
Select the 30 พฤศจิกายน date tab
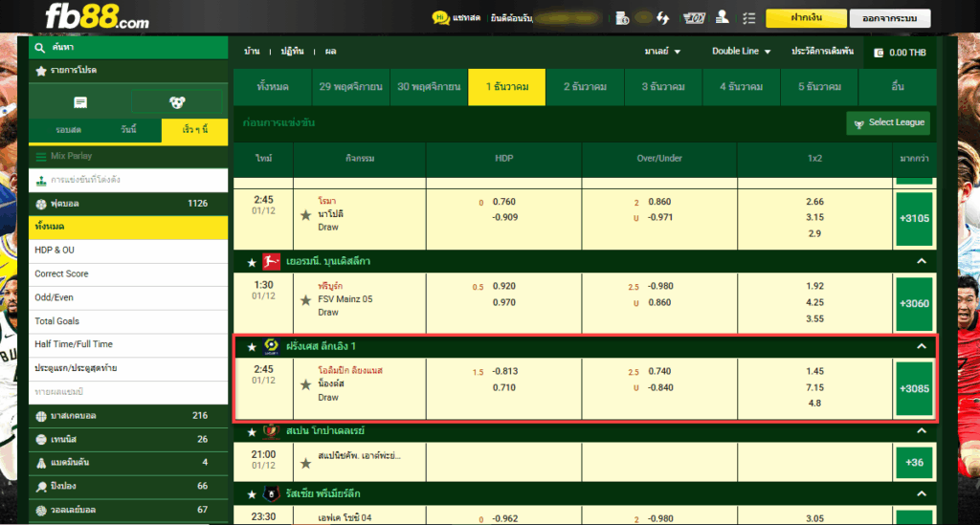pos(429,87)
